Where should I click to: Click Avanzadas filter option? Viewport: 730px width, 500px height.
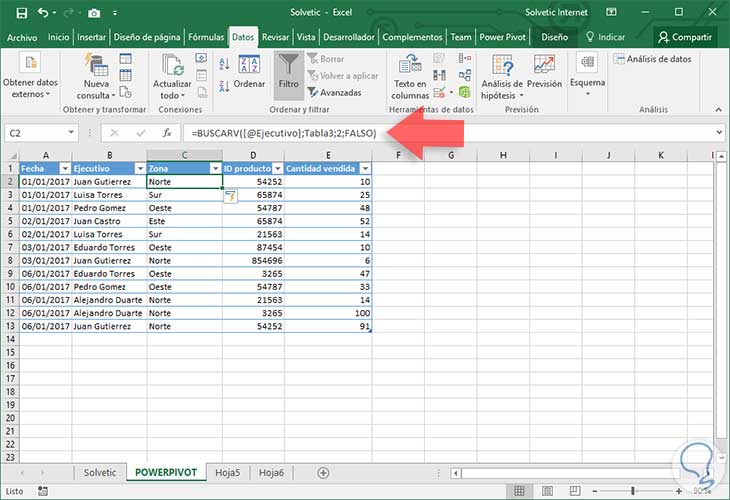click(x=334, y=92)
